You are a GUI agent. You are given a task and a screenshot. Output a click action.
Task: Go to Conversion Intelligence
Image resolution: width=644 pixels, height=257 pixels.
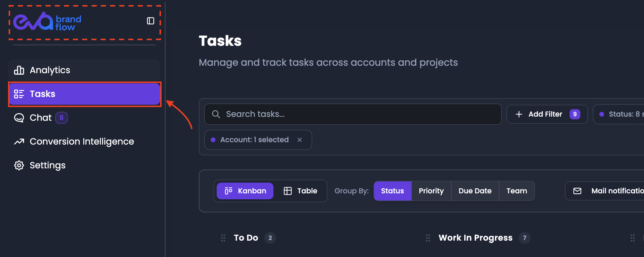pos(74,142)
